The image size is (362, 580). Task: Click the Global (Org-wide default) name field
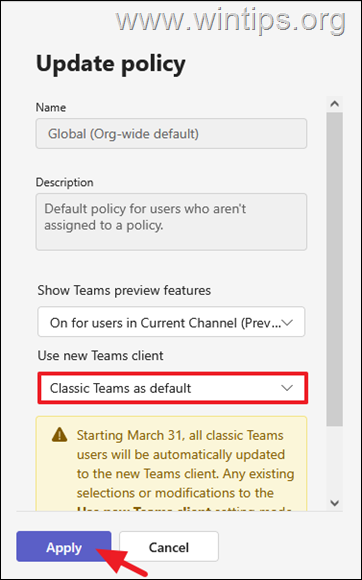tap(171, 134)
